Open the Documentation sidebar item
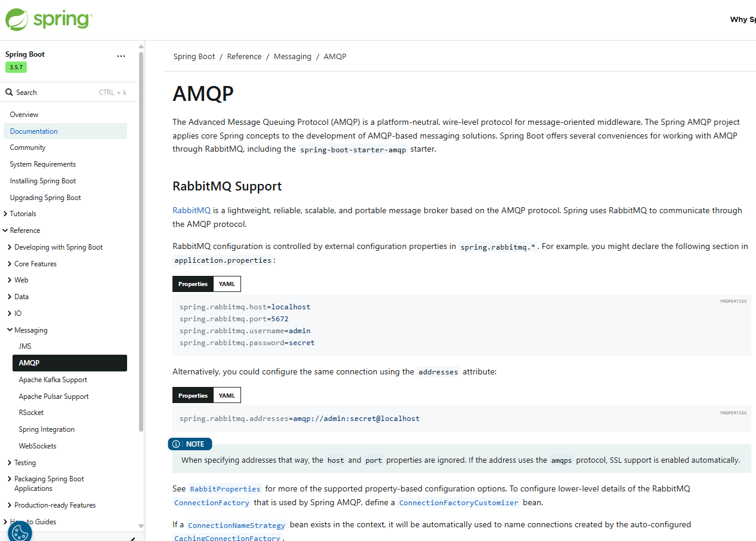The width and height of the screenshot is (756, 541). (x=65, y=131)
